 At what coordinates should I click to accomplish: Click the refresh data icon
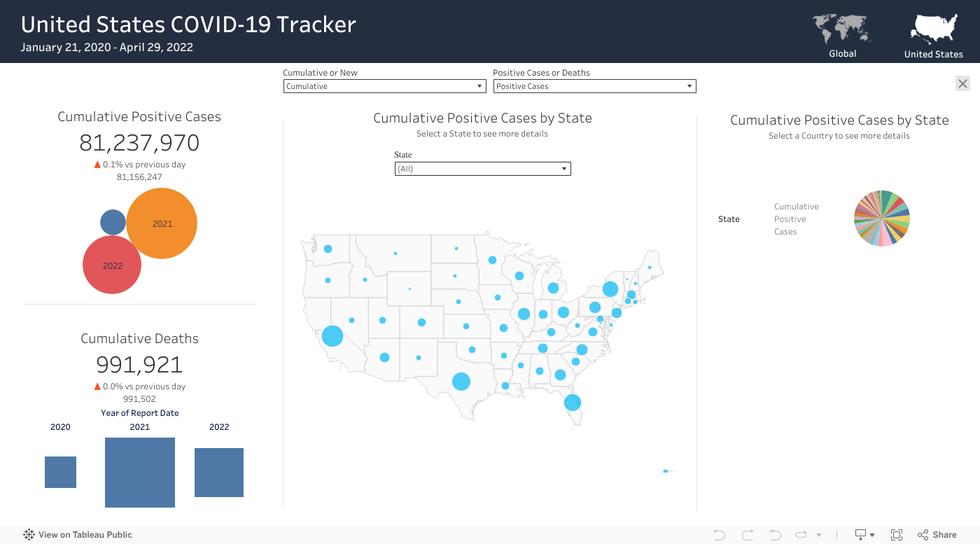[x=801, y=535]
